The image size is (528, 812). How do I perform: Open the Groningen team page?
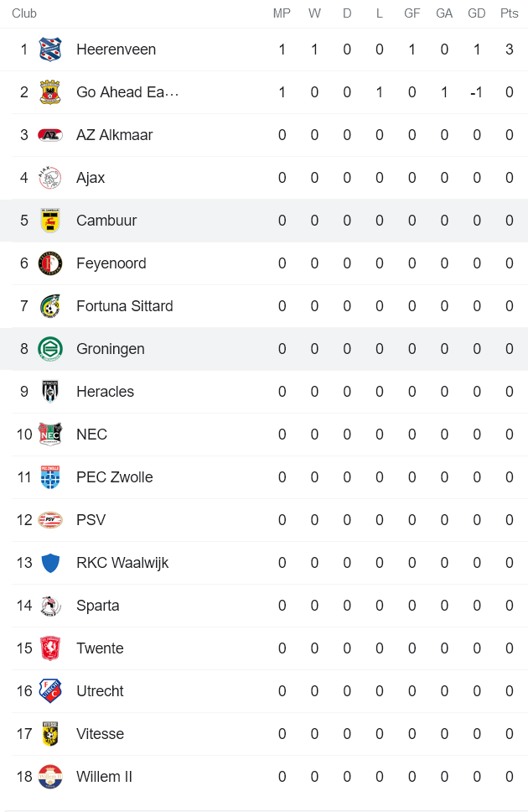pyautogui.click(x=110, y=349)
